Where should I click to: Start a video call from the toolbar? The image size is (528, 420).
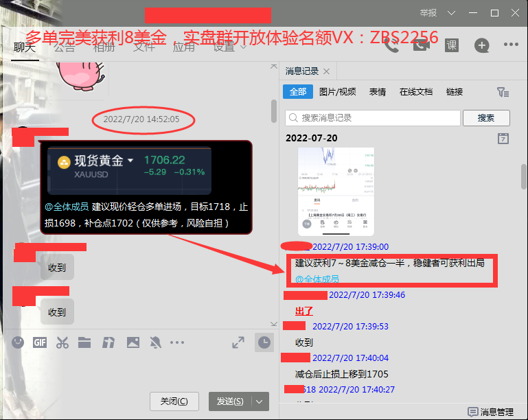(x=422, y=45)
